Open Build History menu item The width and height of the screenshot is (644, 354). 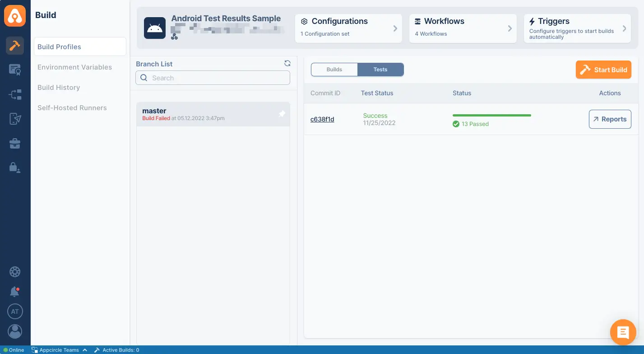(59, 88)
